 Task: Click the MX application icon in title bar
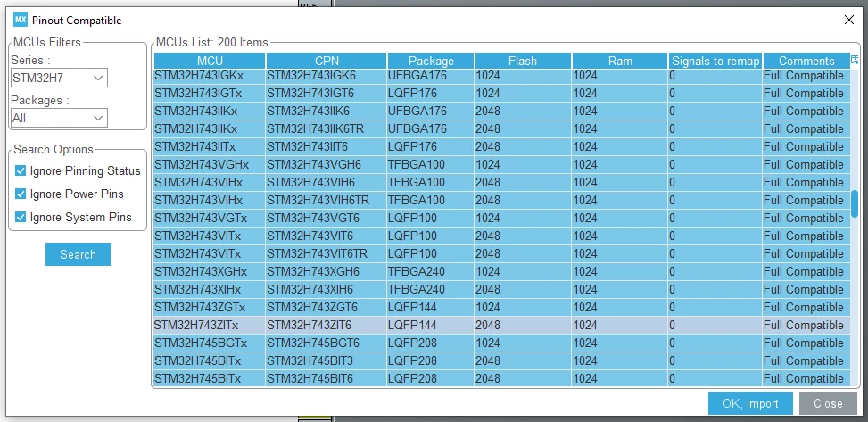click(x=21, y=21)
